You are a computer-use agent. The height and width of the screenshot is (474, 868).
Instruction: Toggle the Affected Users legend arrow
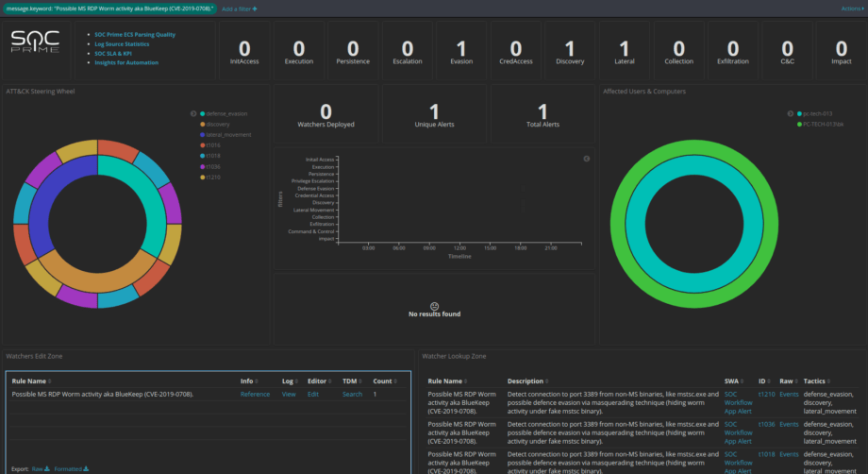tap(790, 113)
